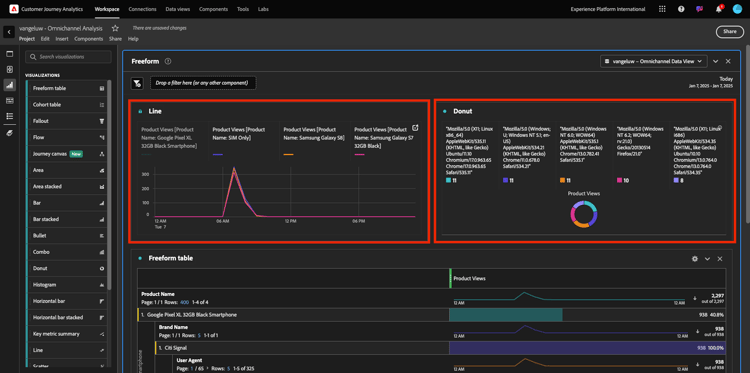Open the Tools tab
The image size is (750, 373).
(x=243, y=9)
